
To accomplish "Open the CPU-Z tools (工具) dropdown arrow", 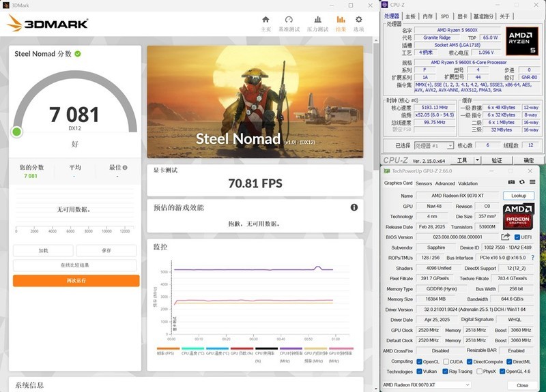I will click(x=477, y=160).
